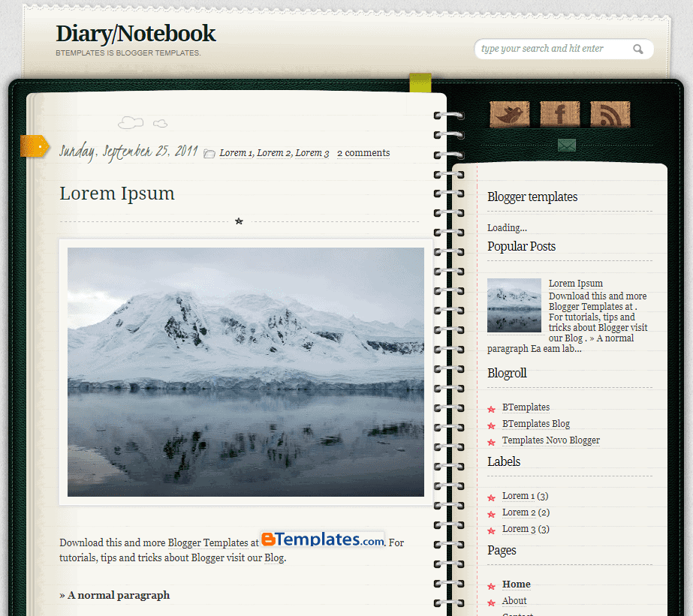Open Popular Posts glacier thumbnail
The height and width of the screenshot is (616, 693).
[x=514, y=305]
